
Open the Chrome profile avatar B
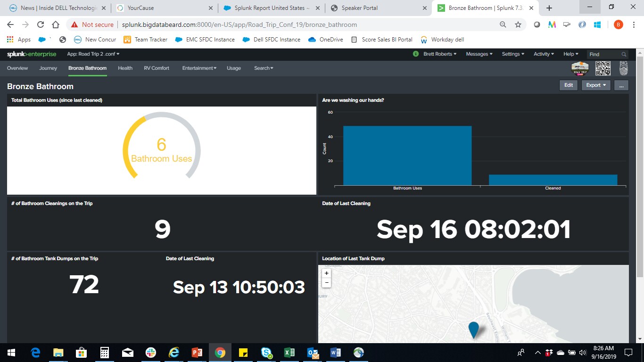tap(618, 25)
